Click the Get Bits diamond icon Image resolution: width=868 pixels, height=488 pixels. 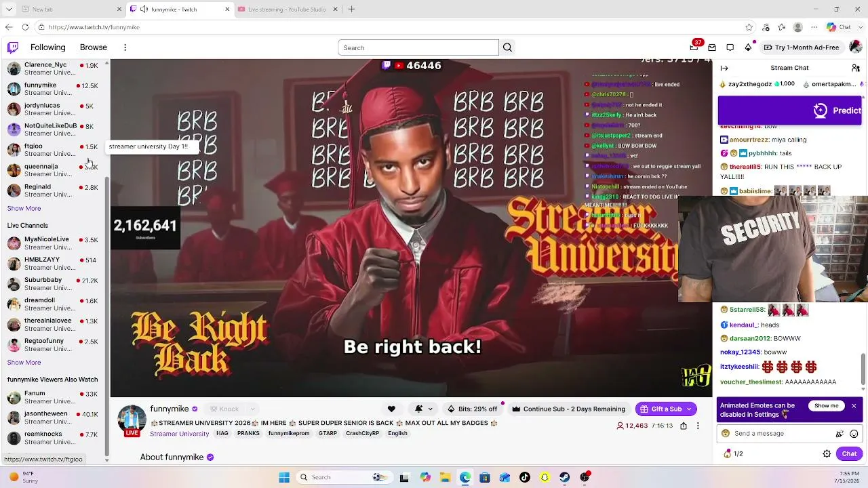click(748, 47)
